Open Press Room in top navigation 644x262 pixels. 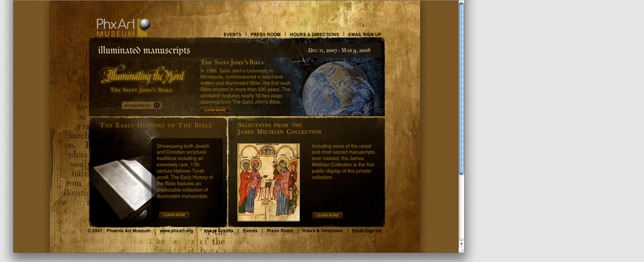[265, 35]
